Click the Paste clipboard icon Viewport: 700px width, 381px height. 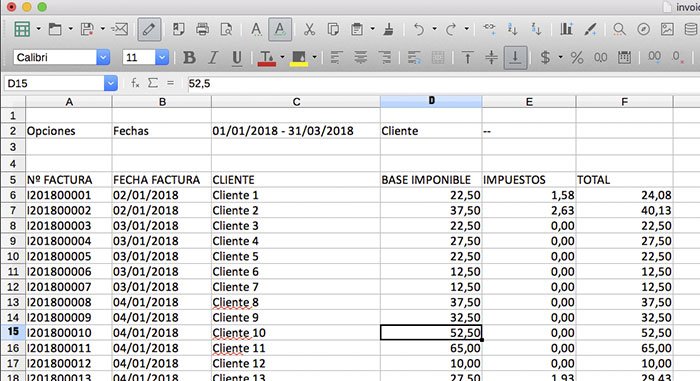tap(357, 29)
